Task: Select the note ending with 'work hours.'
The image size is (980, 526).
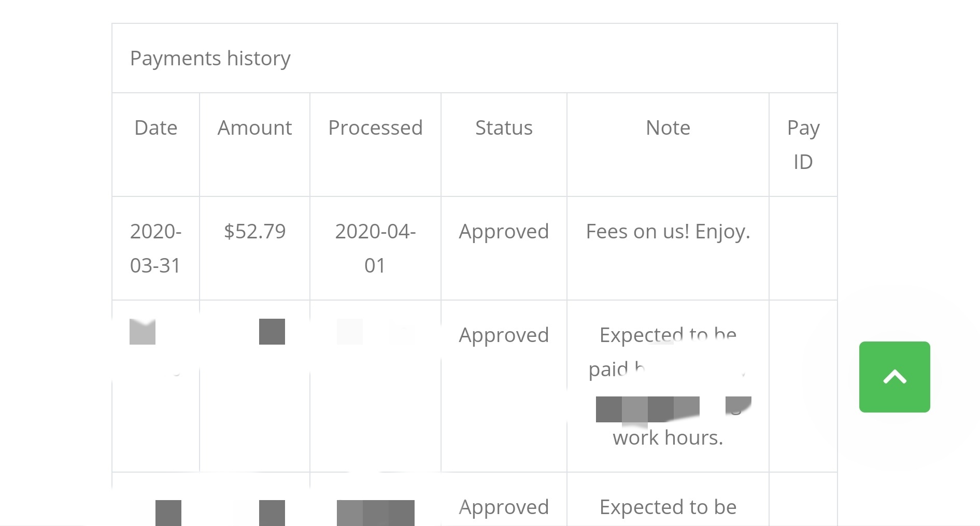Action: 667,386
